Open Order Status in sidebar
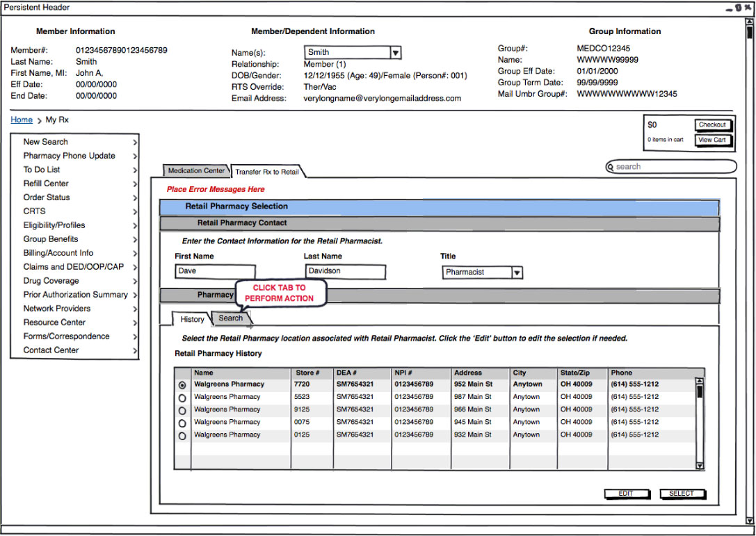756x536 pixels. [x=74, y=197]
